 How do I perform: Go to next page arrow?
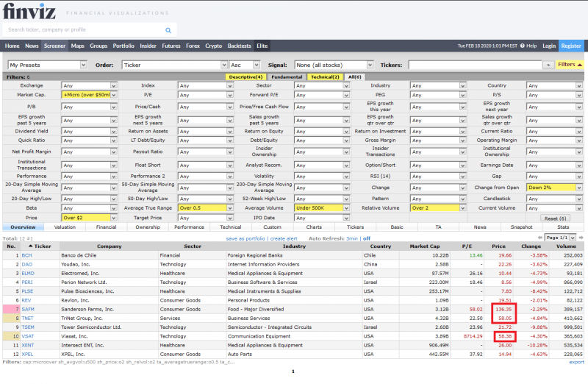pyautogui.click(x=581, y=238)
